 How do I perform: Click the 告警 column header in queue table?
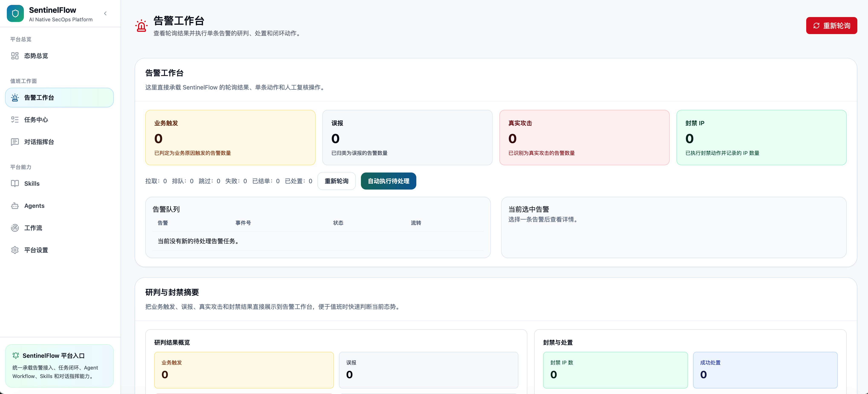click(163, 223)
